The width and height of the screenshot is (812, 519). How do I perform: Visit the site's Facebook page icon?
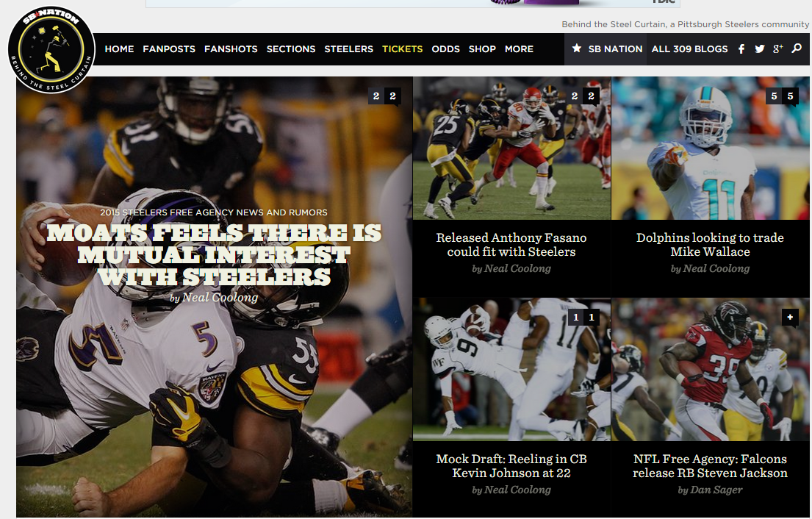741,49
